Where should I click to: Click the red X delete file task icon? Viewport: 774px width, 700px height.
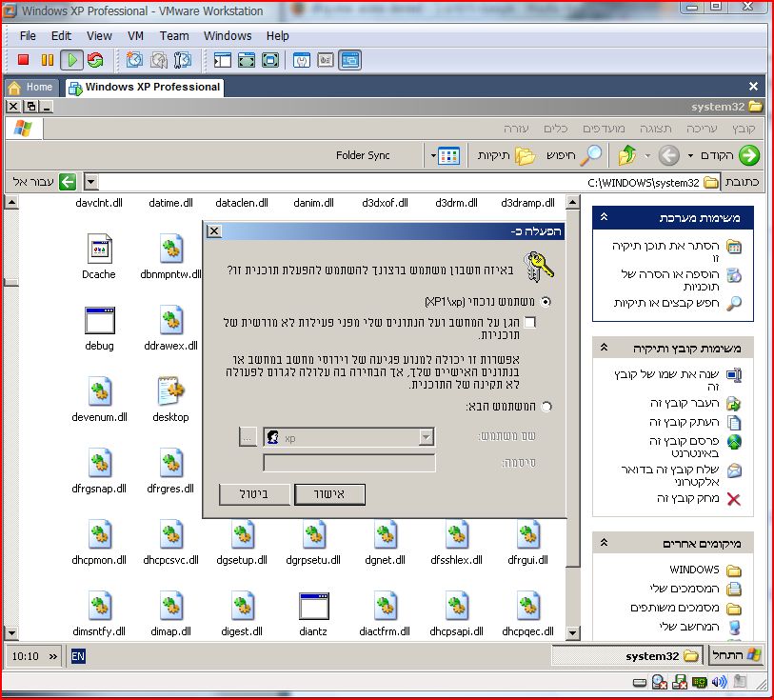(x=734, y=499)
